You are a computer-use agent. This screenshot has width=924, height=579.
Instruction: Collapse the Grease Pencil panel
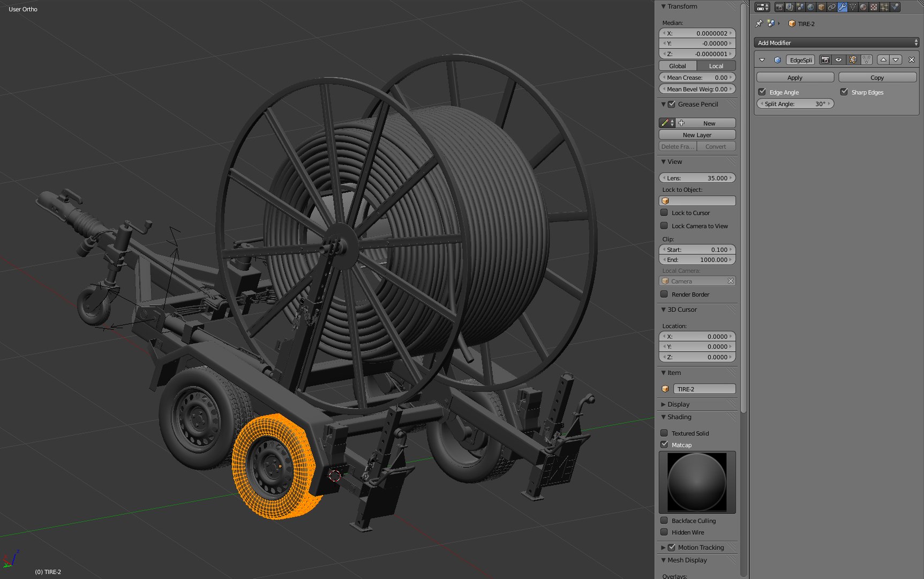pyautogui.click(x=663, y=105)
